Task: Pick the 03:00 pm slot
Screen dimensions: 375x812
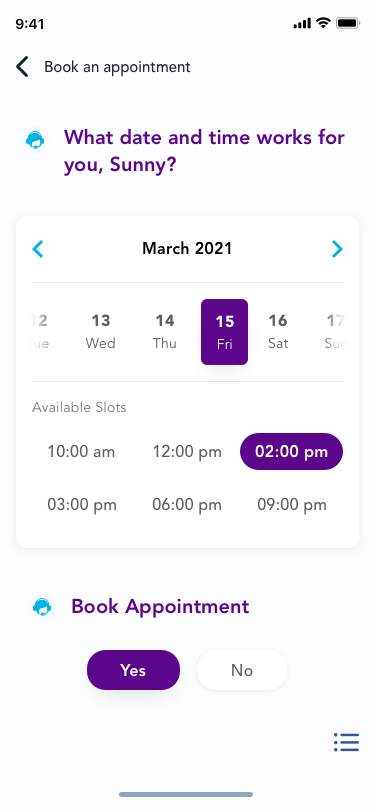Action: [x=82, y=504]
